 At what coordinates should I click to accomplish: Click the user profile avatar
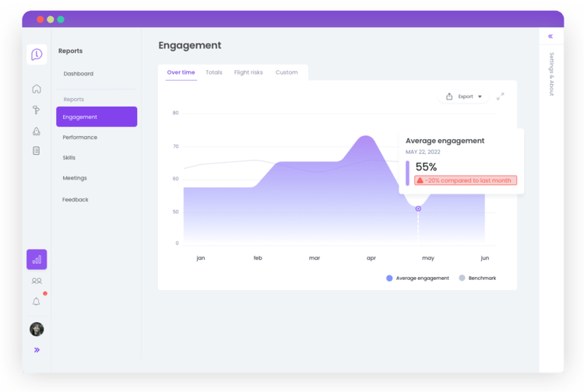37,329
